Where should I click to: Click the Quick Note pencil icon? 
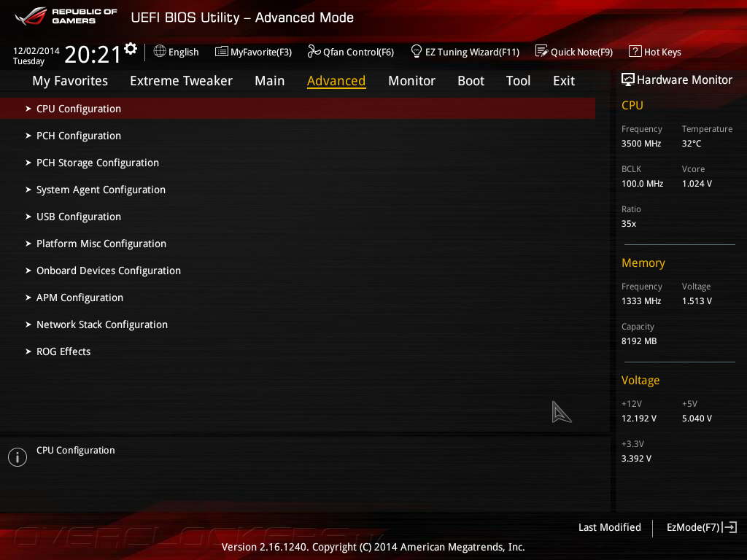click(x=542, y=51)
